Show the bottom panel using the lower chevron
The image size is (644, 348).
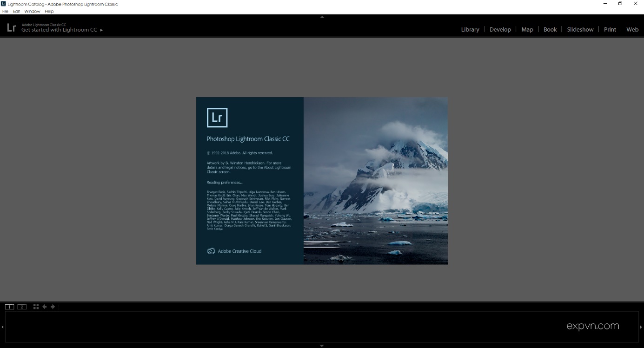tap(322, 346)
